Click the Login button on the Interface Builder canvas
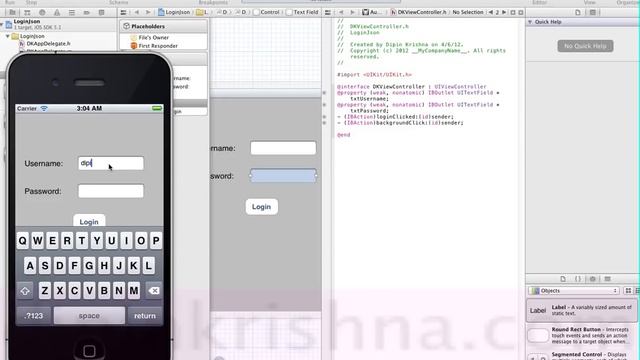Viewport: 640px width, 360px height. pyautogui.click(x=262, y=207)
